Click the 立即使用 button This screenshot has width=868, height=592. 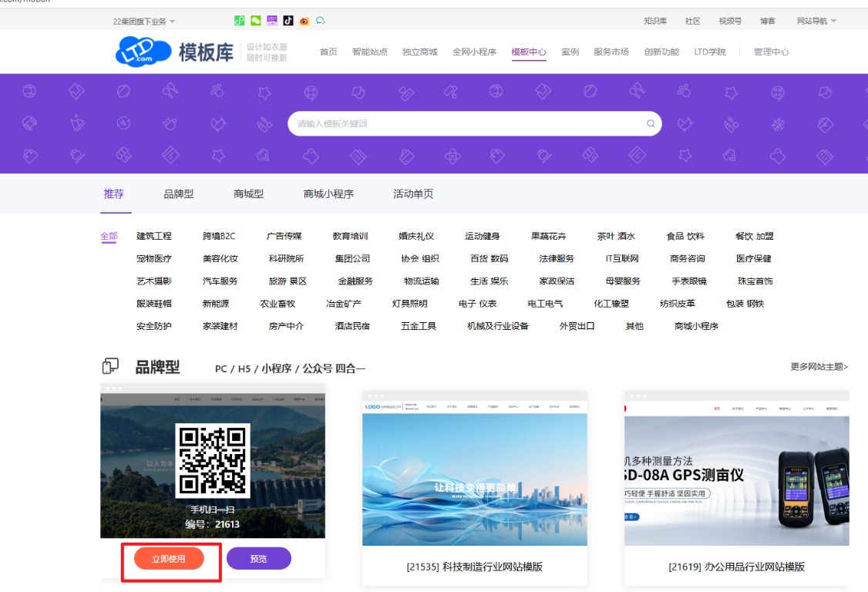[169, 559]
